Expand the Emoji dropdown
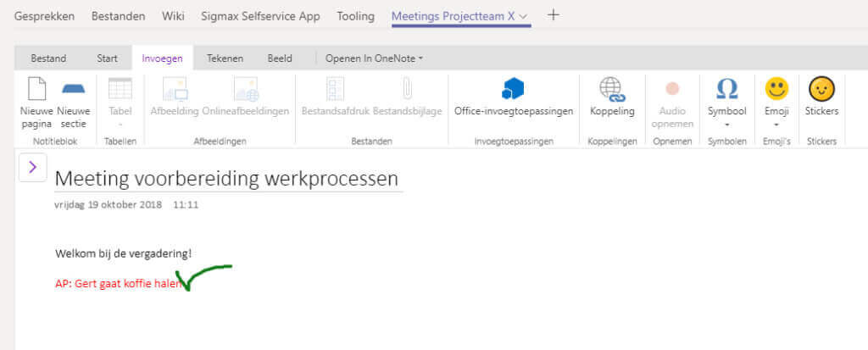This screenshot has width=868, height=350. [776, 125]
